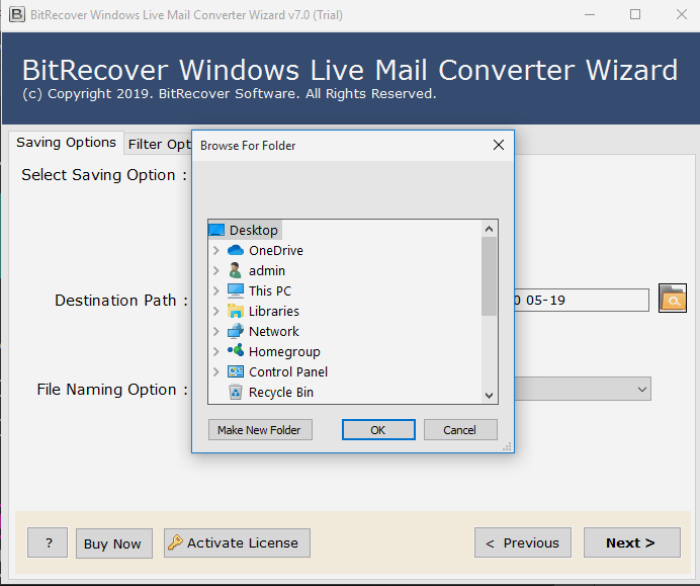
Task: Minimize the Converter Wizard window
Action: [x=589, y=14]
